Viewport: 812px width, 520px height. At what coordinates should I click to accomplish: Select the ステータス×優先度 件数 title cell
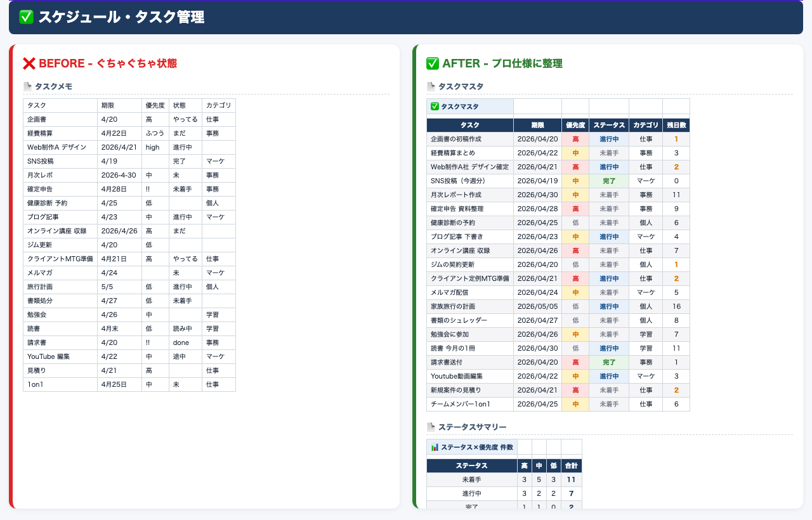(472, 447)
